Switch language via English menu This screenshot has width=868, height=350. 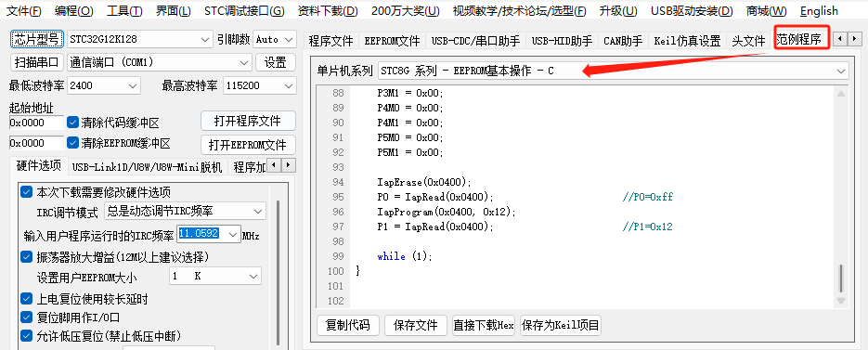tap(819, 11)
